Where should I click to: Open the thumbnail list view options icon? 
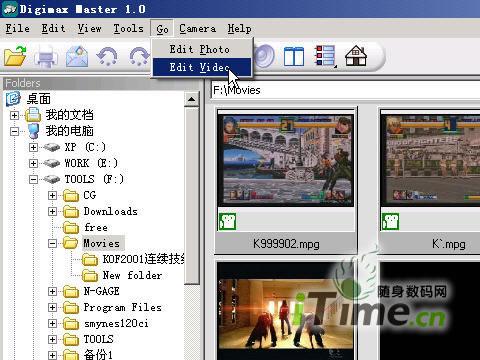[x=325, y=56]
